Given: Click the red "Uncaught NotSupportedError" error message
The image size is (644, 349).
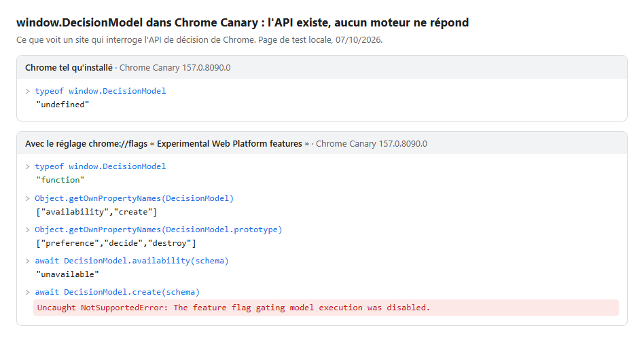Looking at the screenshot, I should click(x=326, y=308).
